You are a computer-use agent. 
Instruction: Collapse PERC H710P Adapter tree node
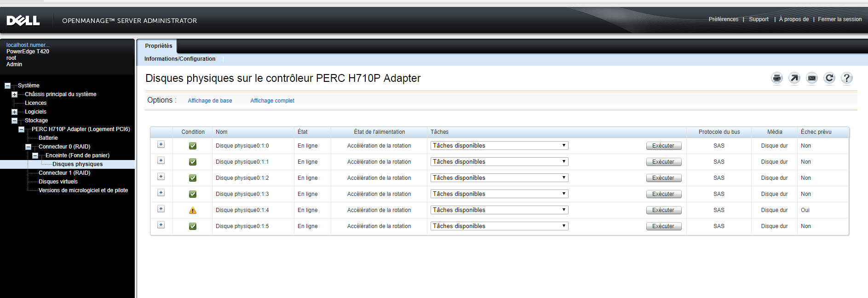point(21,129)
